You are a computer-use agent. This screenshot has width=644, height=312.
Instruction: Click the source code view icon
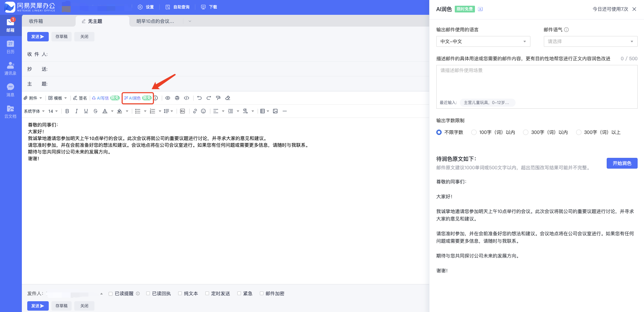tap(187, 98)
